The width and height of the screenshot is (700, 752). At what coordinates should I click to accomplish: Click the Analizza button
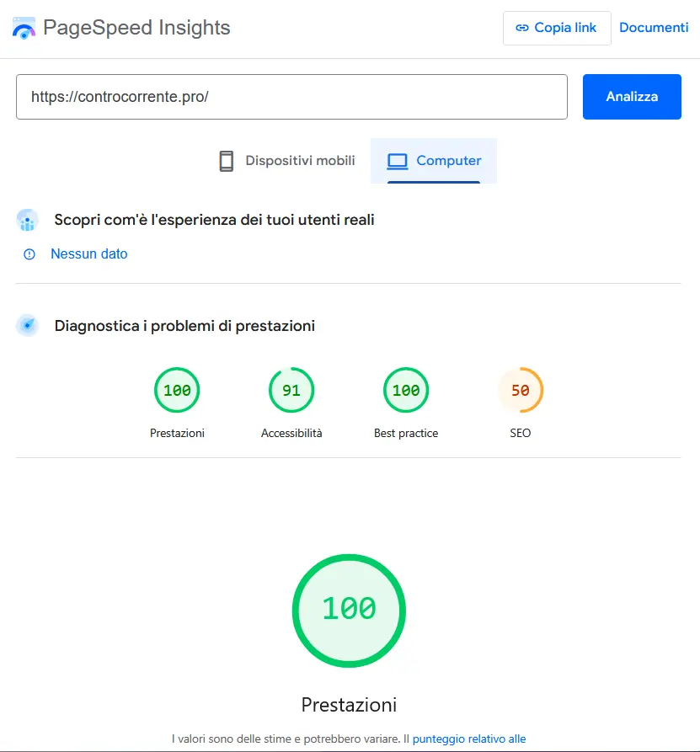pyautogui.click(x=632, y=97)
